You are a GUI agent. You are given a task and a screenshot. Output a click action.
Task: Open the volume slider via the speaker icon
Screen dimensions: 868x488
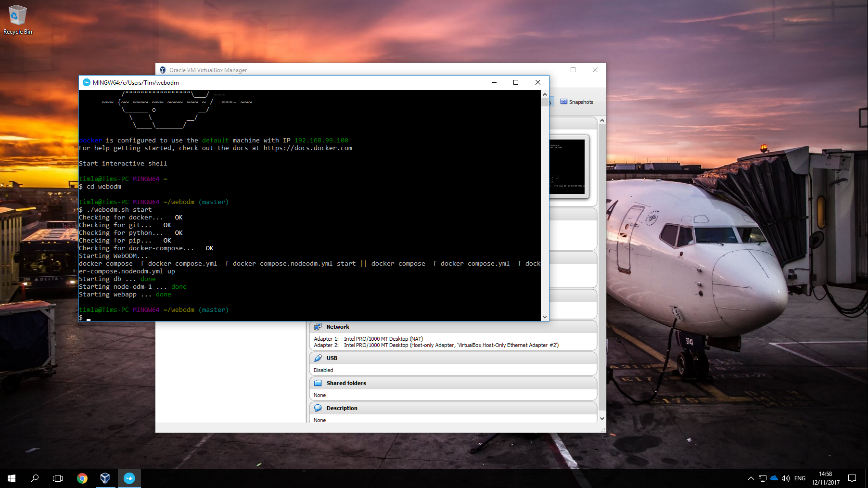click(x=785, y=478)
